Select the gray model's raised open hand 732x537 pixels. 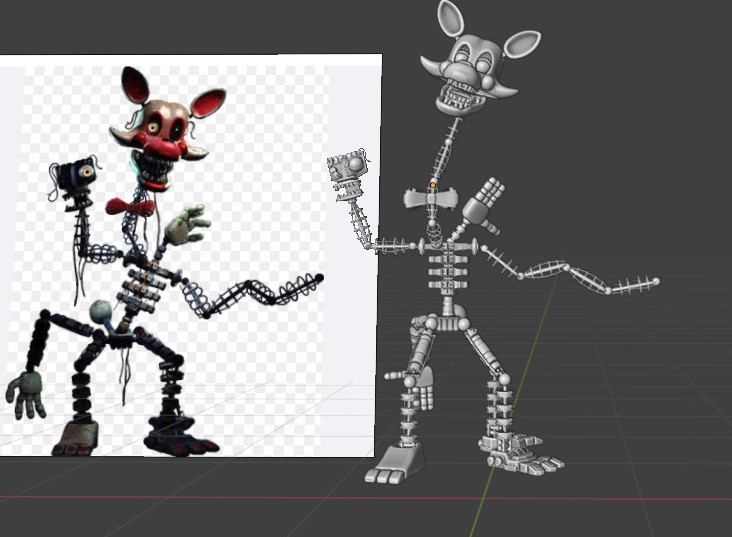pyautogui.click(x=484, y=204)
